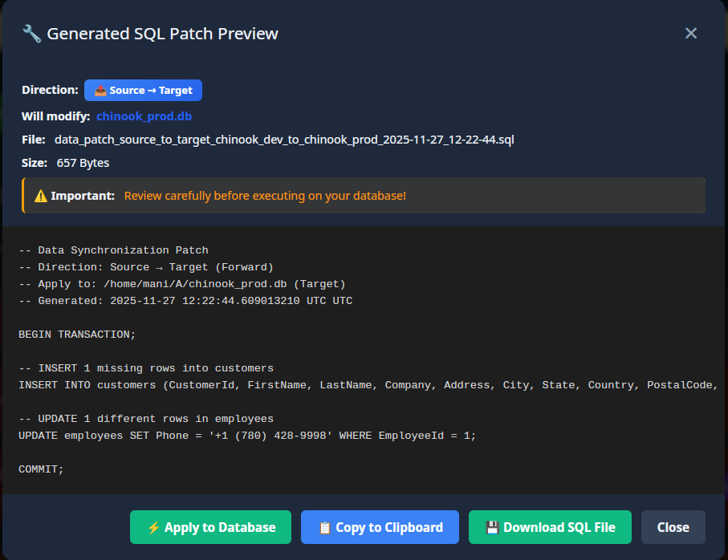
Task: Dismiss the patch preview via the X icon
Action: coord(691,33)
